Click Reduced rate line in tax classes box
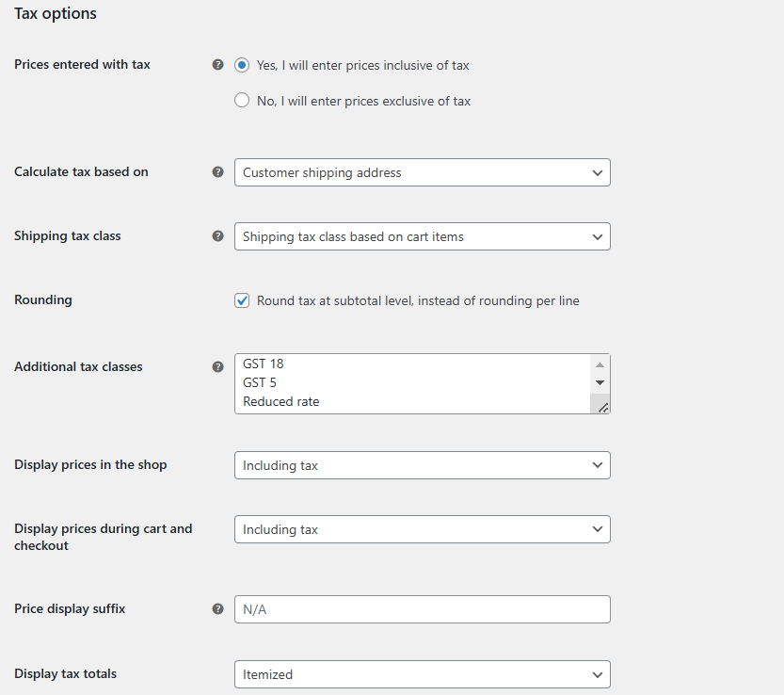 tap(281, 402)
